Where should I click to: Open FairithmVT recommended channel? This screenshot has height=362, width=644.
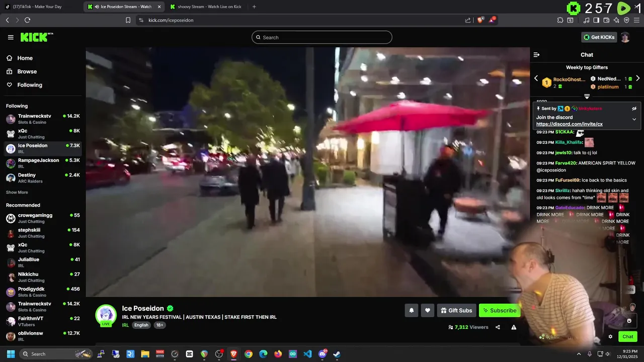tap(43, 321)
